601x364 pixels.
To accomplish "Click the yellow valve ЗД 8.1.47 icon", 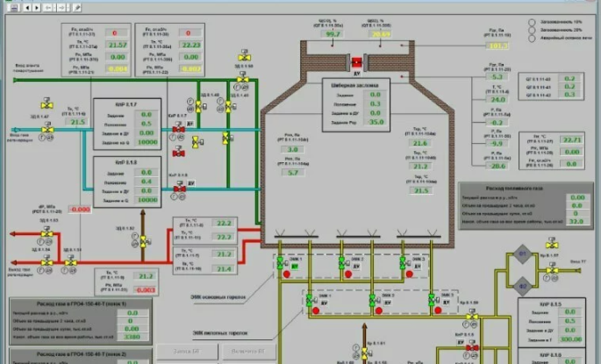I will (48, 130).
